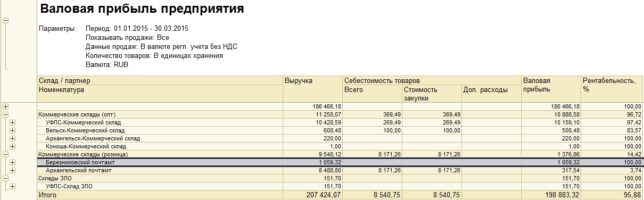Select profitability cell 96,72
This screenshot has height=200, width=644.
click(612, 114)
